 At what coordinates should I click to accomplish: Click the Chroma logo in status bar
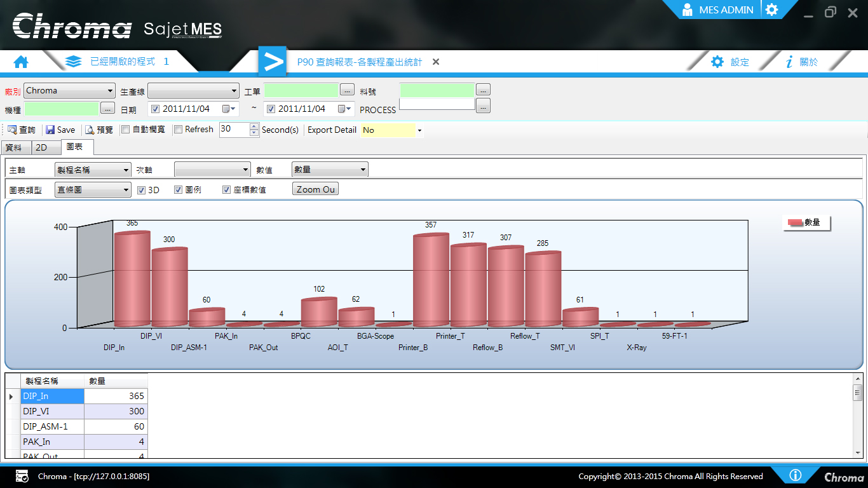[x=844, y=477]
